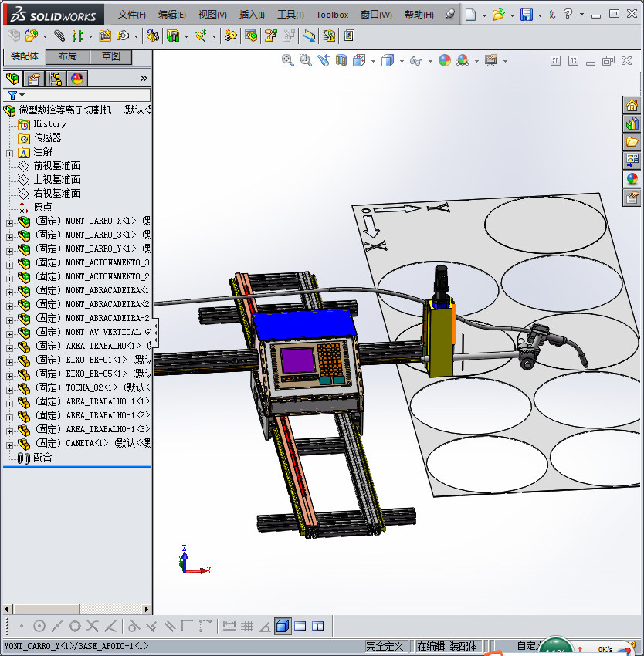644x656 pixels.
Task: Open the FeatureManager design tree tab
Action: tap(12, 79)
